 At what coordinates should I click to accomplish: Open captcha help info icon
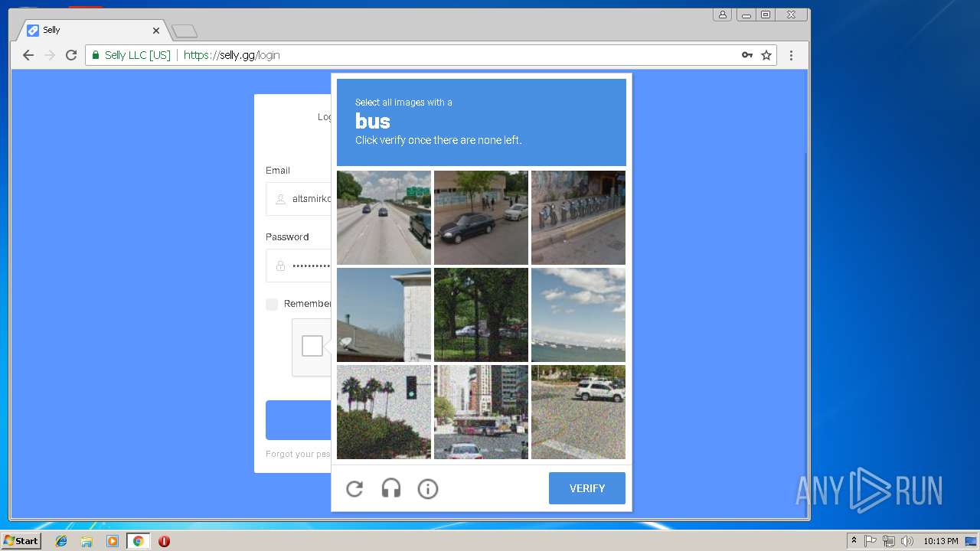point(428,488)
